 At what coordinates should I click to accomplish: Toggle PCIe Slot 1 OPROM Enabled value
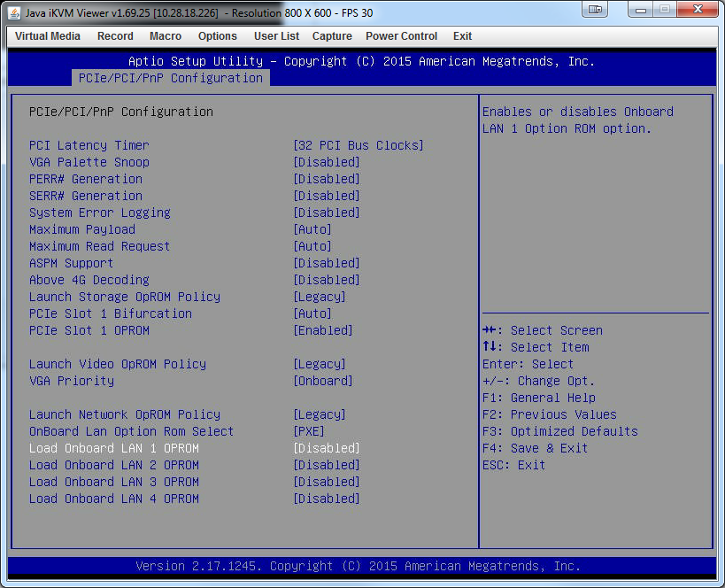322,330
